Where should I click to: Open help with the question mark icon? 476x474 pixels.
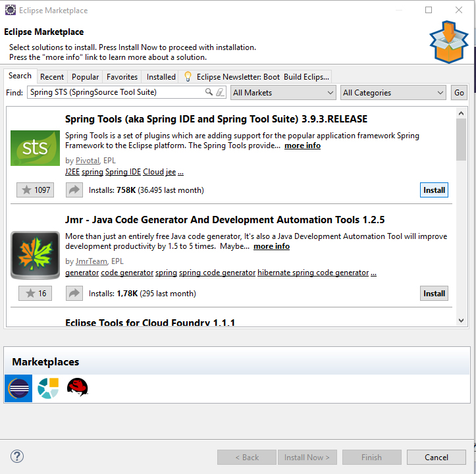pos(17,456)
